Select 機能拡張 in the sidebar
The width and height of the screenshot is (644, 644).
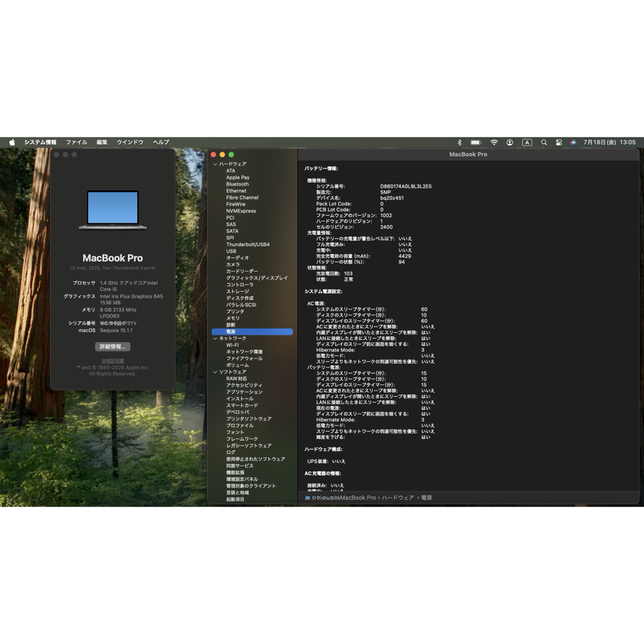click(x=236, y=472)
